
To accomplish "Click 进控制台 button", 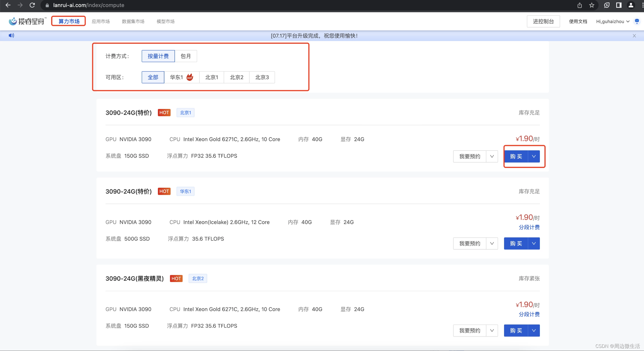I will [543, 21].
